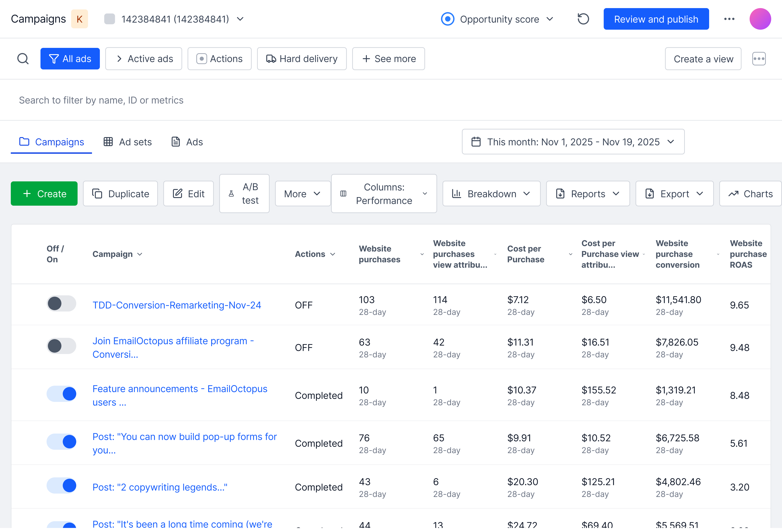782x532 pixels.
Task: Toggle on TDD-Conversion-Remarketing-Nov-24 campaign
Action: (x=61, y=303)
